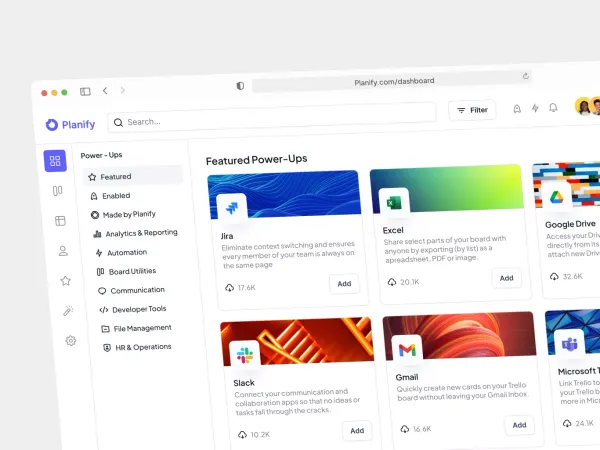The width and height of the screenshot is (600, 450).
Task: Click the download cloud icon on Jira card
Action: click(229, 288)
